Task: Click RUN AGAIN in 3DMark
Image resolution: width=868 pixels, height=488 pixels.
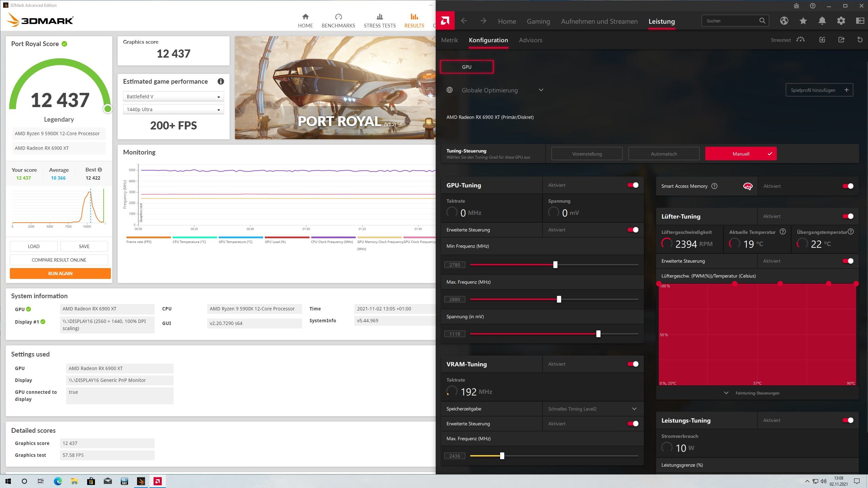Action: click(x=60, y=273)
